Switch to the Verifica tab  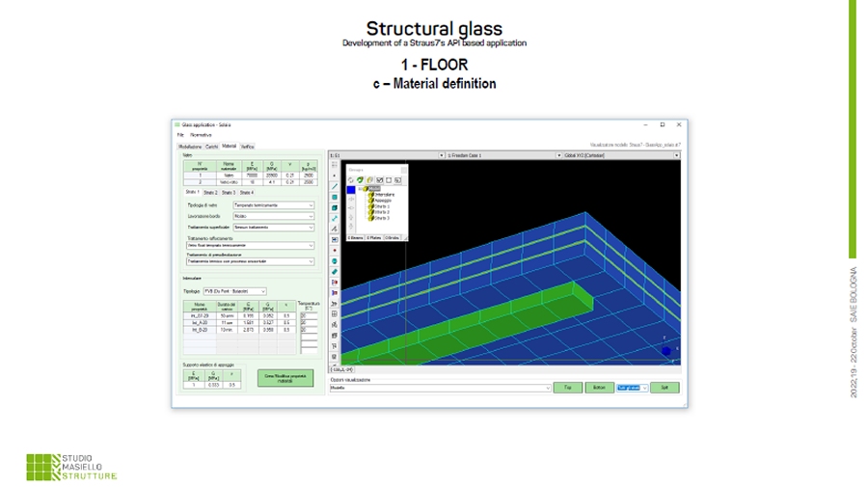pyautogui.click(x=248, y=146)
